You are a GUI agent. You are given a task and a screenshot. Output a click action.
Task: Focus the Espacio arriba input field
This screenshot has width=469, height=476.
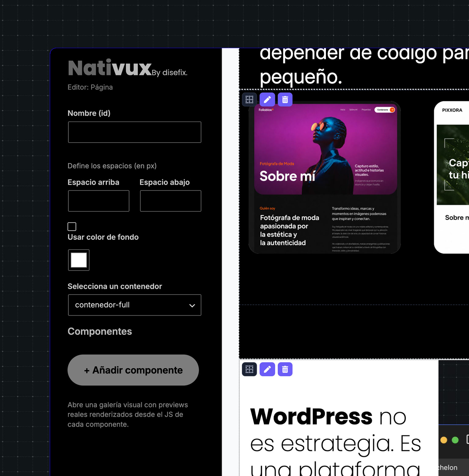pos(99,201)
